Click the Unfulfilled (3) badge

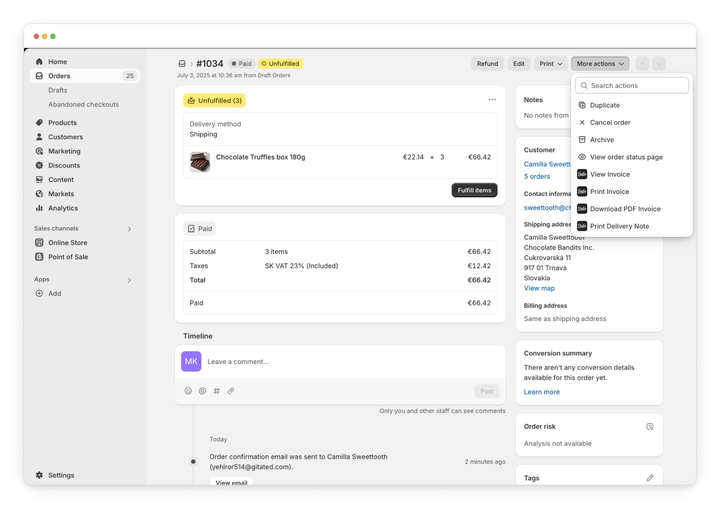214,101
